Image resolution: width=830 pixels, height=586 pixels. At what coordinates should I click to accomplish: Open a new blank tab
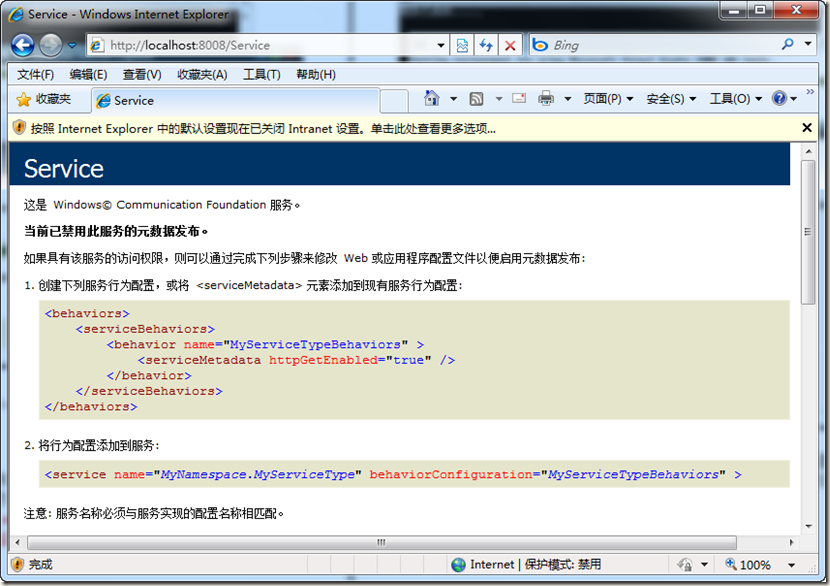(394, 101)
